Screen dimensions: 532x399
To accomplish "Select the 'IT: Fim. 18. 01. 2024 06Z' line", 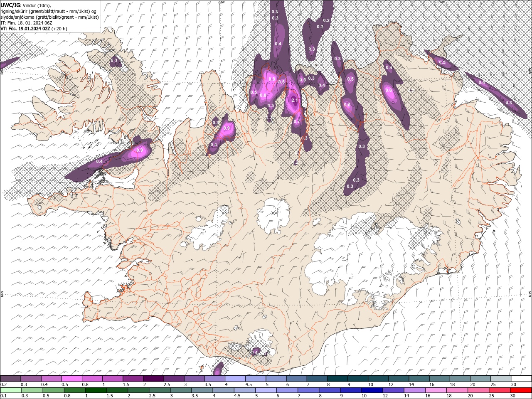I will point(26,22).
